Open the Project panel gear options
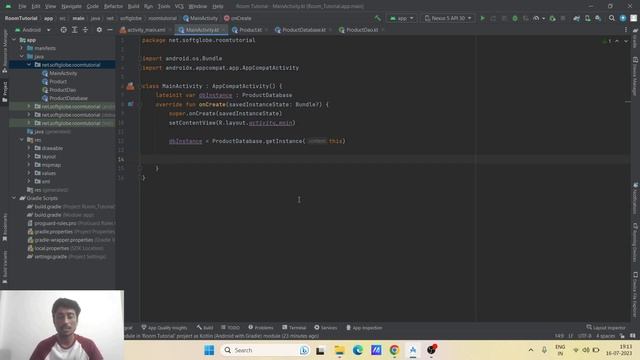The image size is (640, 360). click(99, 30)
